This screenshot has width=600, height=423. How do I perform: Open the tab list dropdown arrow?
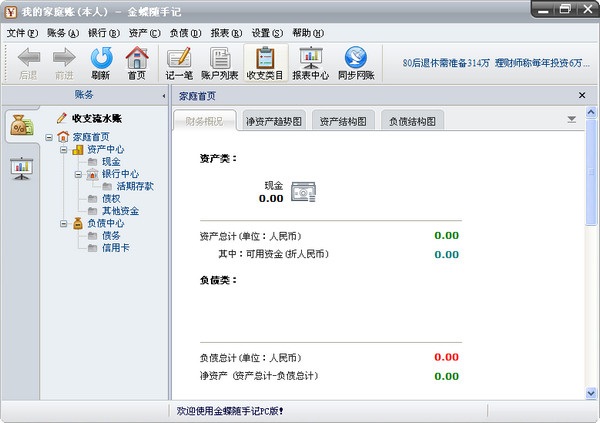pos(571,119)
